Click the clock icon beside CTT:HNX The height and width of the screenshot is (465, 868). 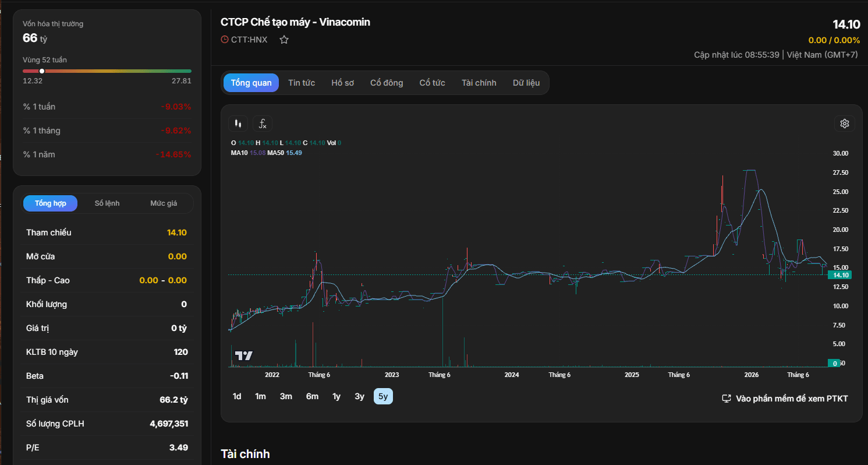point(225,40)
